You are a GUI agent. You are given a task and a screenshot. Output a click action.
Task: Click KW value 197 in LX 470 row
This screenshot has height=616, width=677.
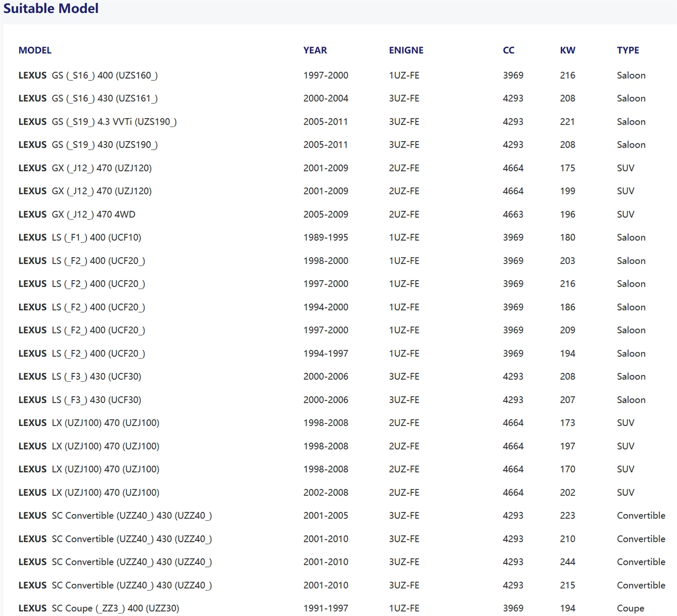pos(567,446)
